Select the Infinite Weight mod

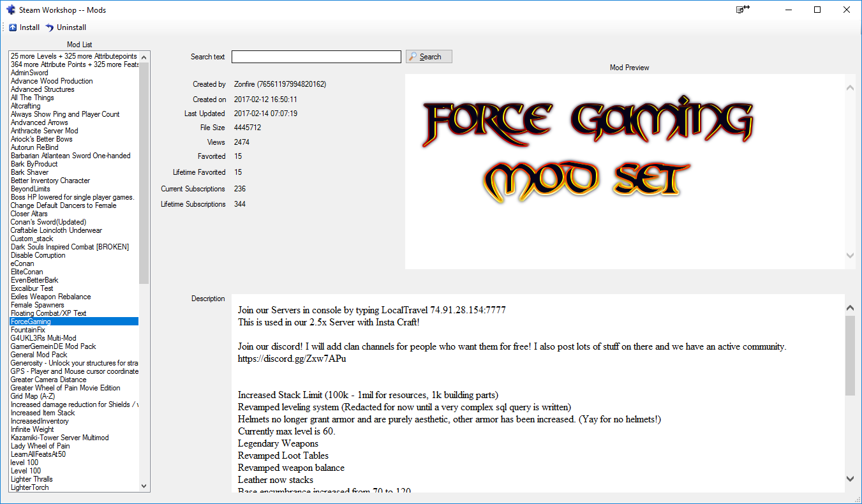(x=33, y=429)
